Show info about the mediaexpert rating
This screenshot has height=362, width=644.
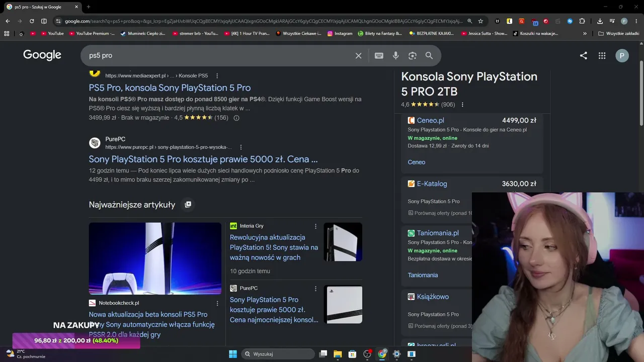click(x=236, y=118)
